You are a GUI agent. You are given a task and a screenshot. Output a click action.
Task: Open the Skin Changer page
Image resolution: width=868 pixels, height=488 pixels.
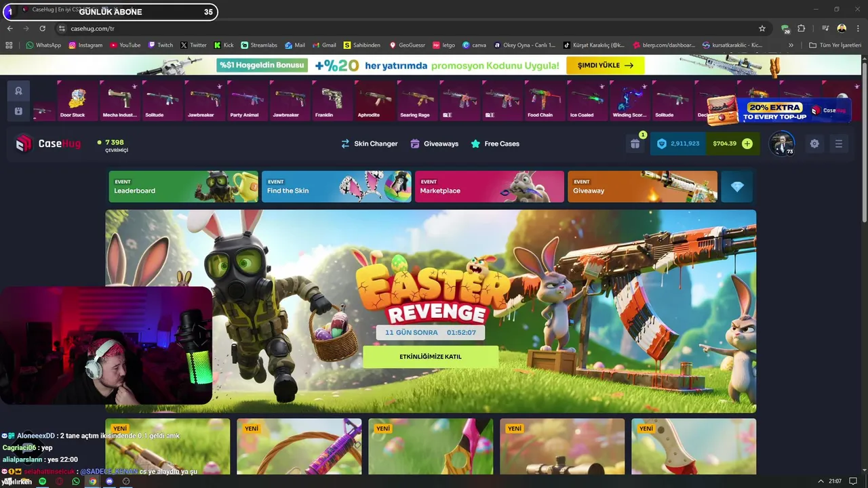[369, 144]
